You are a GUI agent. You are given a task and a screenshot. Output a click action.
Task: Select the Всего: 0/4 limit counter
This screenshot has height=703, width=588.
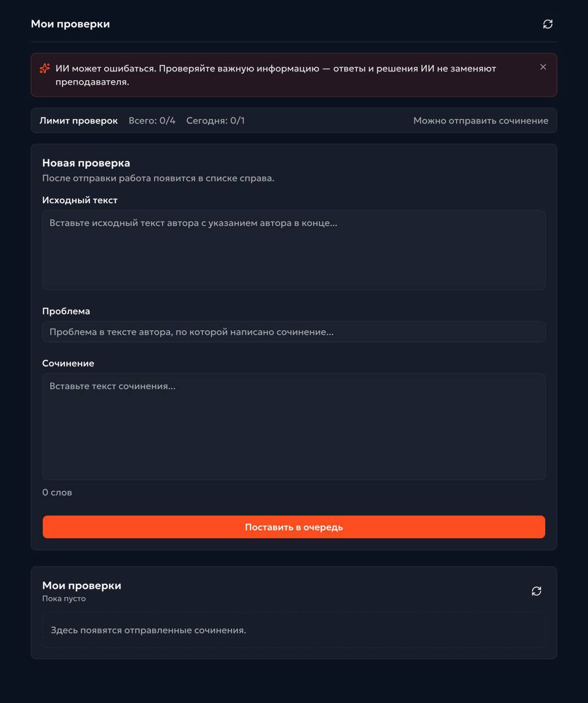152,121
